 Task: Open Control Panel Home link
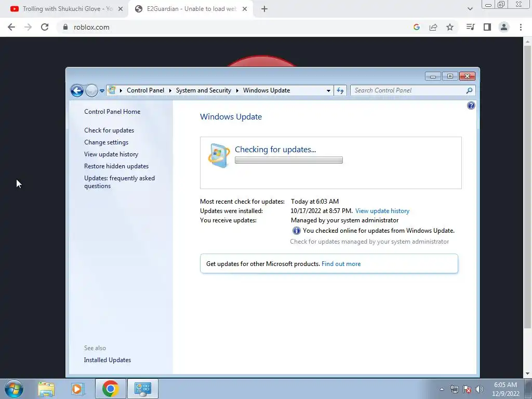point(112,112)
